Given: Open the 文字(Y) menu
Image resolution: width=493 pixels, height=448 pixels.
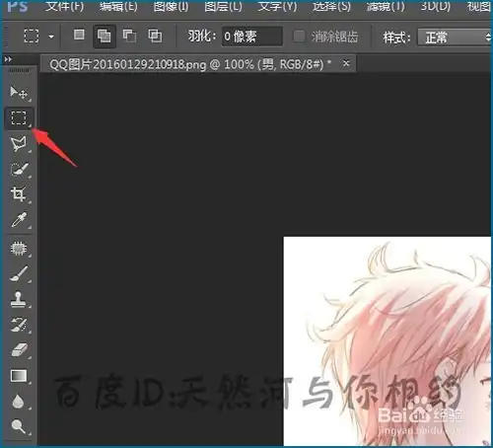Looking at the screenshot, I should pyautogui.click(x=277, y=6).
